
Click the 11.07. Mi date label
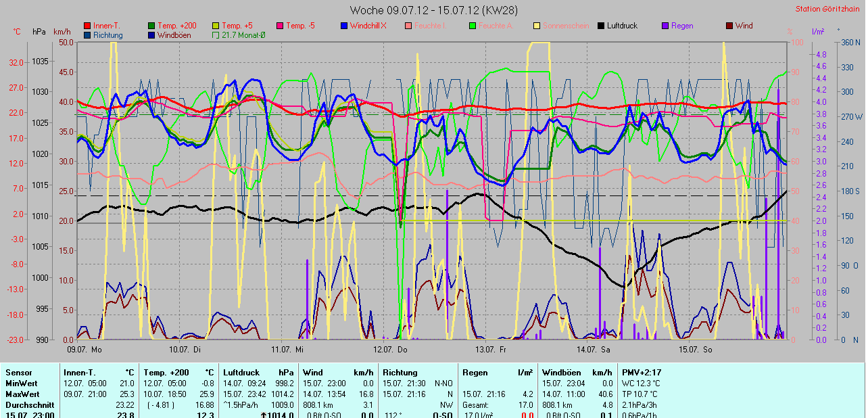[287, 350]
